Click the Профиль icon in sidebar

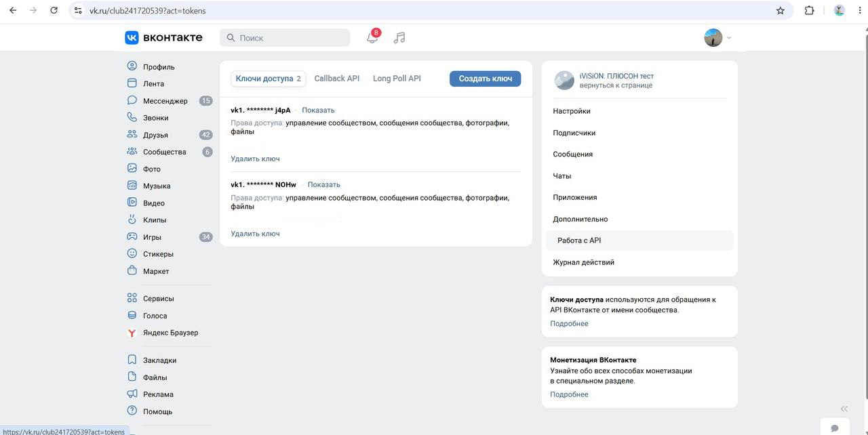click(x=132, y=66)
